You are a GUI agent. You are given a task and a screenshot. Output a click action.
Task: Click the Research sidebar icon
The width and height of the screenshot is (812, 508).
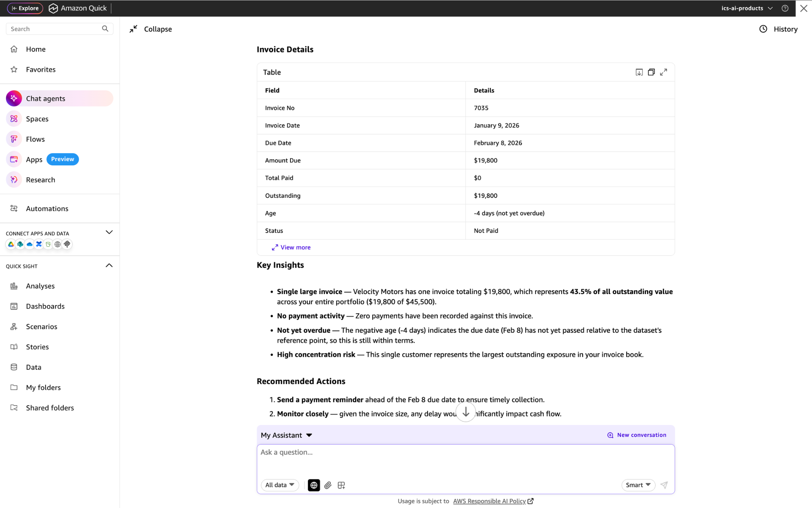pos(14,180)
